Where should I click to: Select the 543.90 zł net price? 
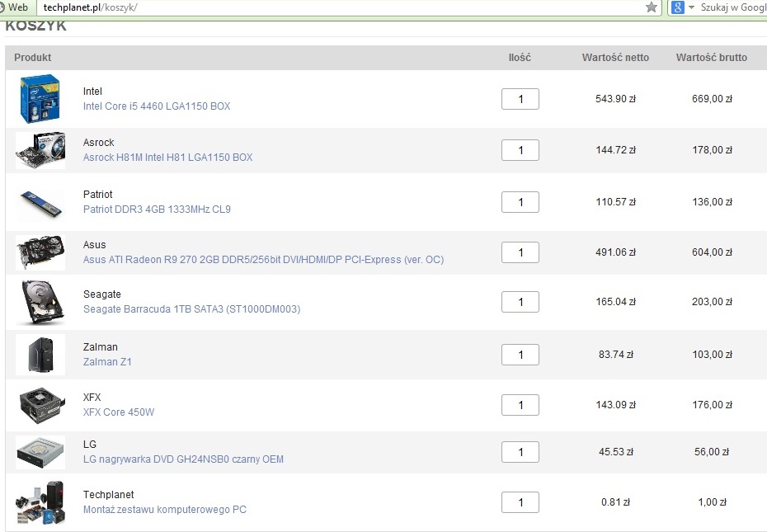[615, 99]
